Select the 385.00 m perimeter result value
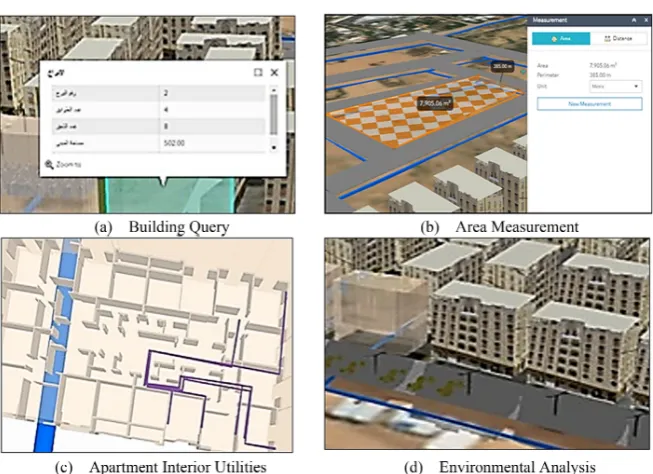 click(600, 75)
